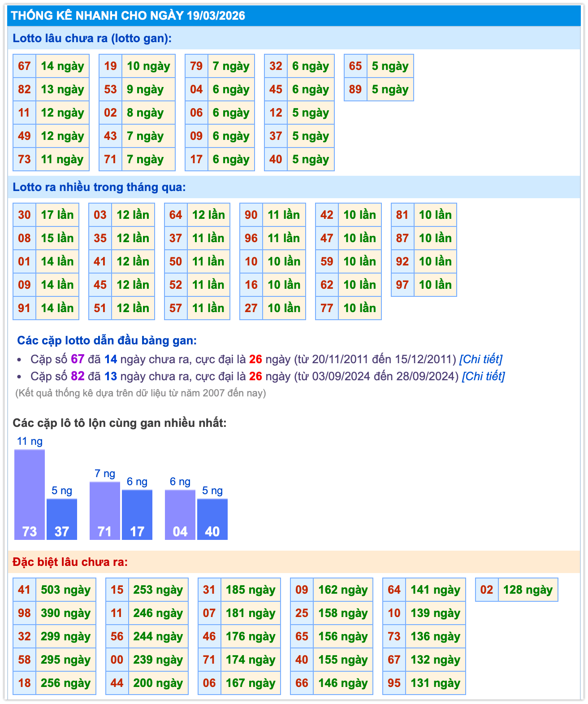
Task: Select the '128 ngày' cell for number 02
Action: coord(527,590)
